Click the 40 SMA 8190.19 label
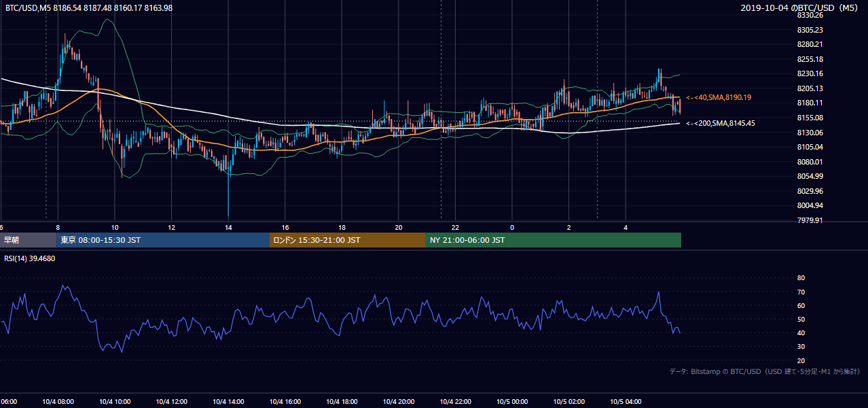The width and height of the screenshot is (868, 408). pos(719,98)
